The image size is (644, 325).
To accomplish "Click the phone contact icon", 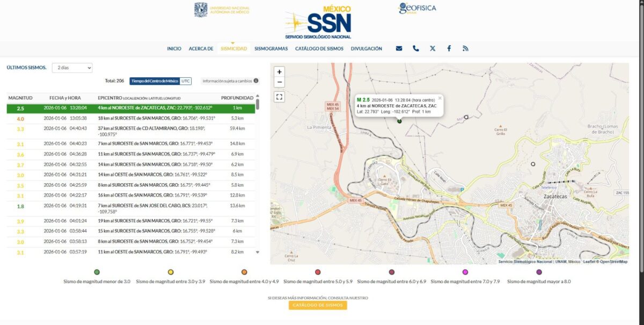I will coord(415,48).
